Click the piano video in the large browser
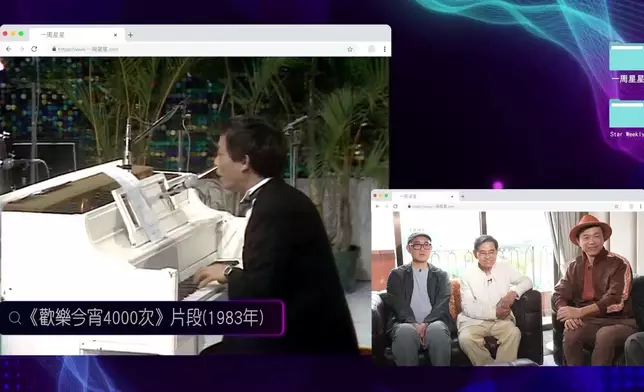Viewport: 644px width, 392px height. (x=195, y=205)
